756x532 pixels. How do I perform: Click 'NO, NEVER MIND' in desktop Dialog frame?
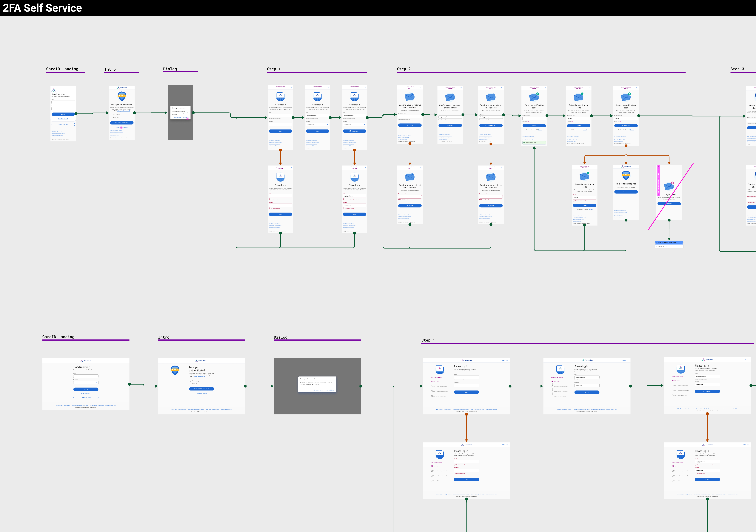[318, 390]
